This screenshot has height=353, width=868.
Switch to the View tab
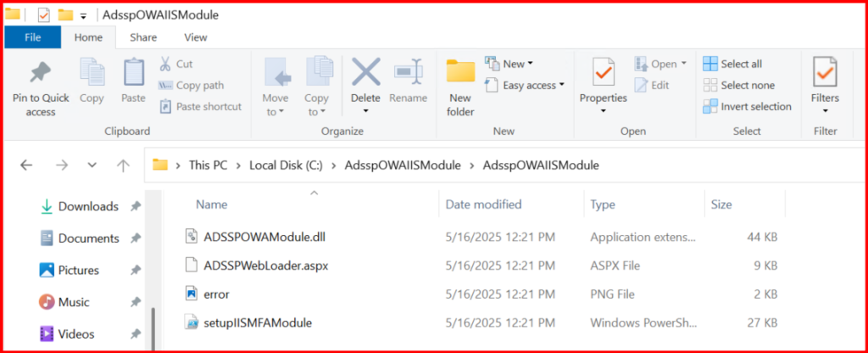[195, 37]
